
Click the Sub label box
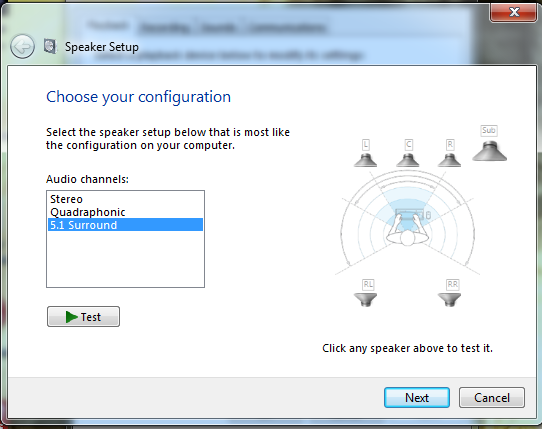(x=489, y=130)
